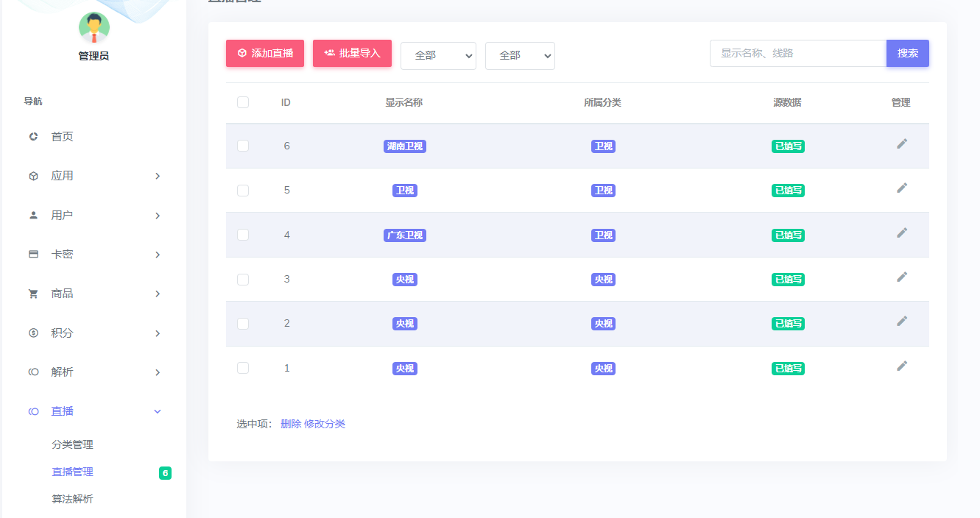
Task: Edit the 湖南卫视 entry with pencil icon
Action: point(902,144)
